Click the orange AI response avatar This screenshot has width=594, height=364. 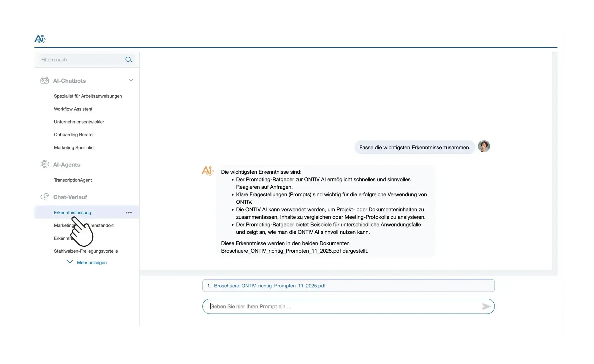pos(207,171)
